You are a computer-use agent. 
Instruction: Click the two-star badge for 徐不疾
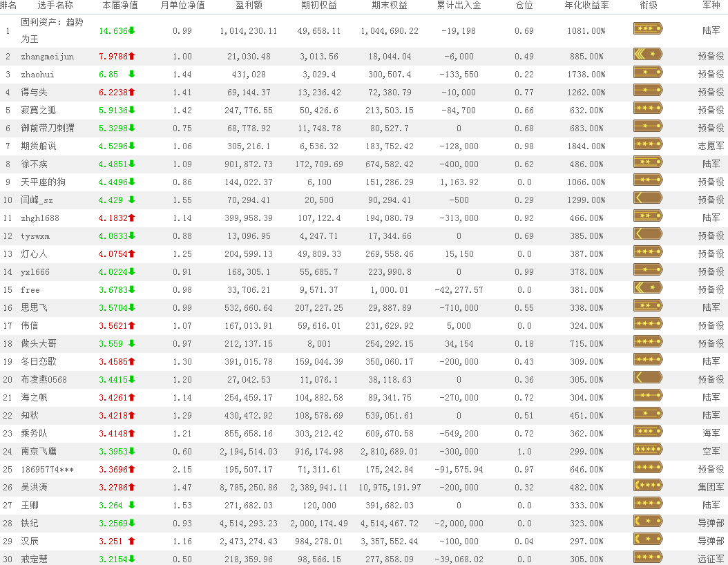648,162
